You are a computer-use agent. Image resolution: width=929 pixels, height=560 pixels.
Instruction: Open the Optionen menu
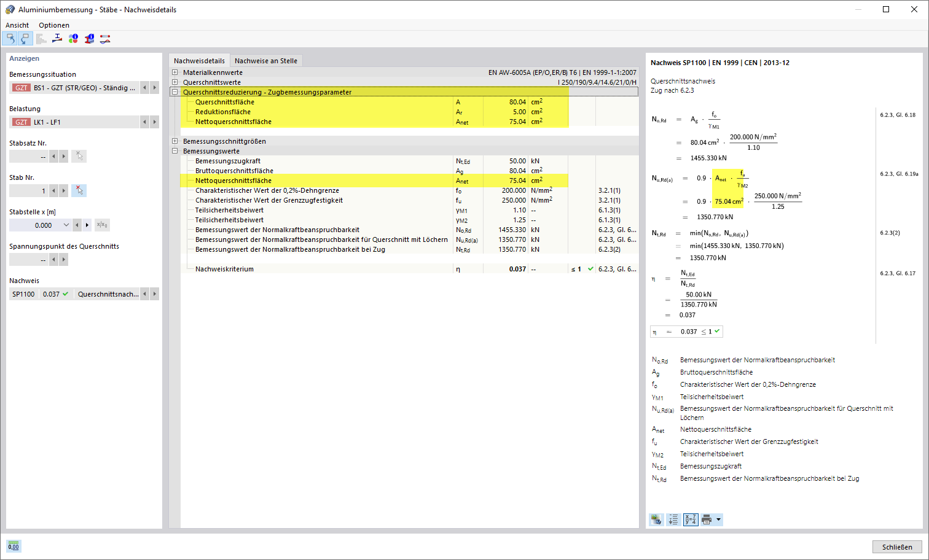(x=54, y=25)
